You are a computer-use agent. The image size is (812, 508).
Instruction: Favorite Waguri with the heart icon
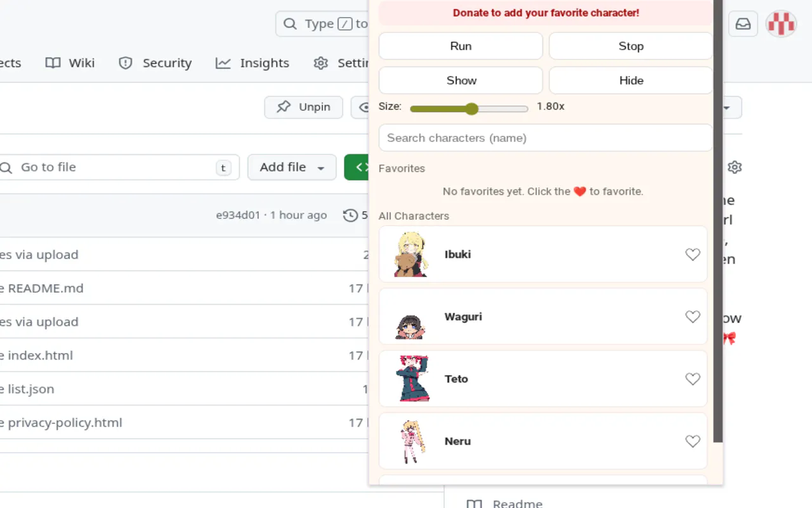click(693, 316)
